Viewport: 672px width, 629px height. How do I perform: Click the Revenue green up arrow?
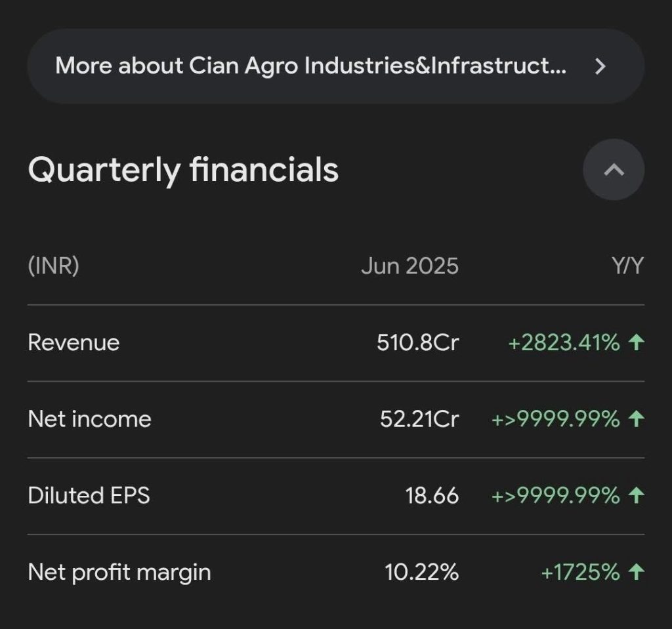coord(636,342)
